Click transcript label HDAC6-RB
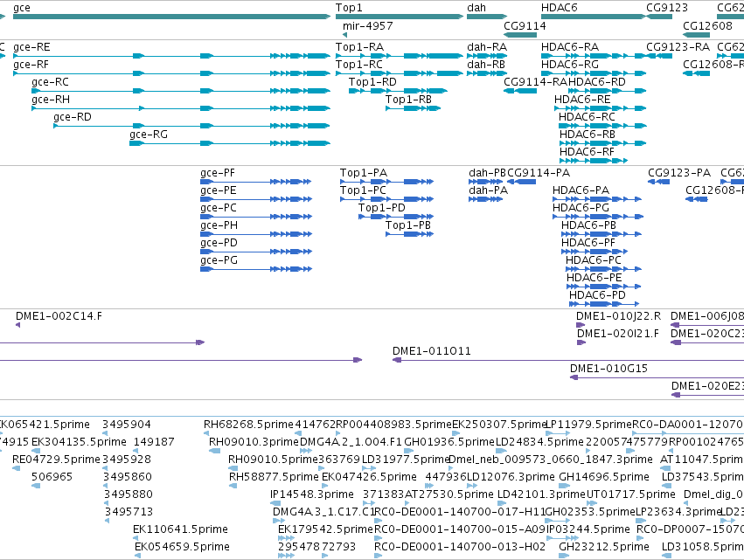Viewport: 744px width, 560px height. [x=588, y=135]
